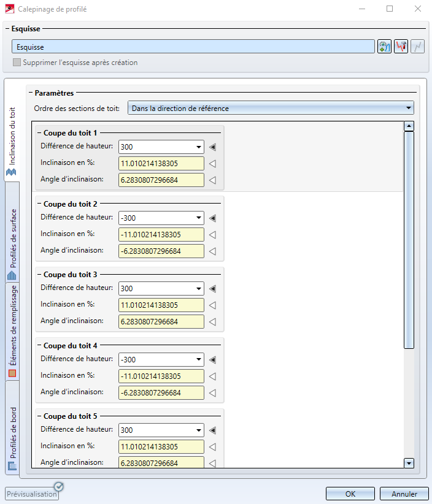Collapse the Paramètres section
432x504 pixels.
tap(31, 93)
